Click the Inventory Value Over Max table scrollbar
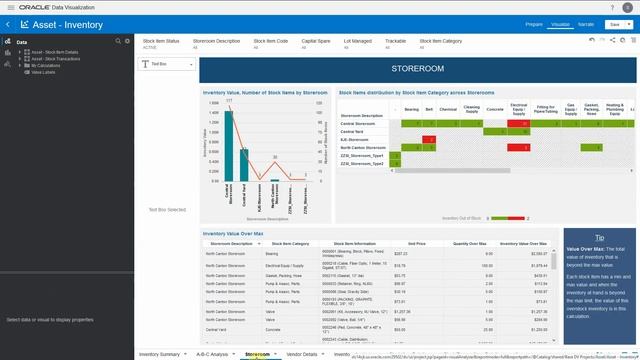Image resolution: width=640 pixels, height=360 pixels. [554, 261]
